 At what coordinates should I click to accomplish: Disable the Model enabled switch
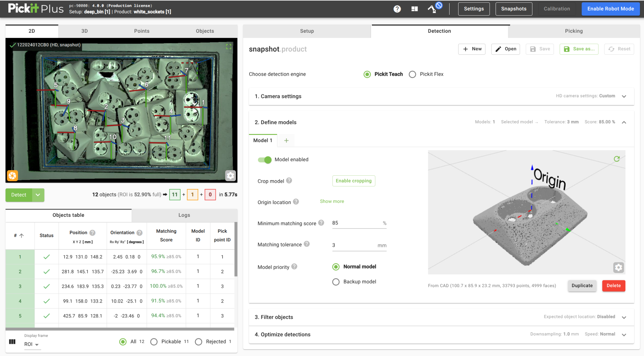click(x=265, y=160)
